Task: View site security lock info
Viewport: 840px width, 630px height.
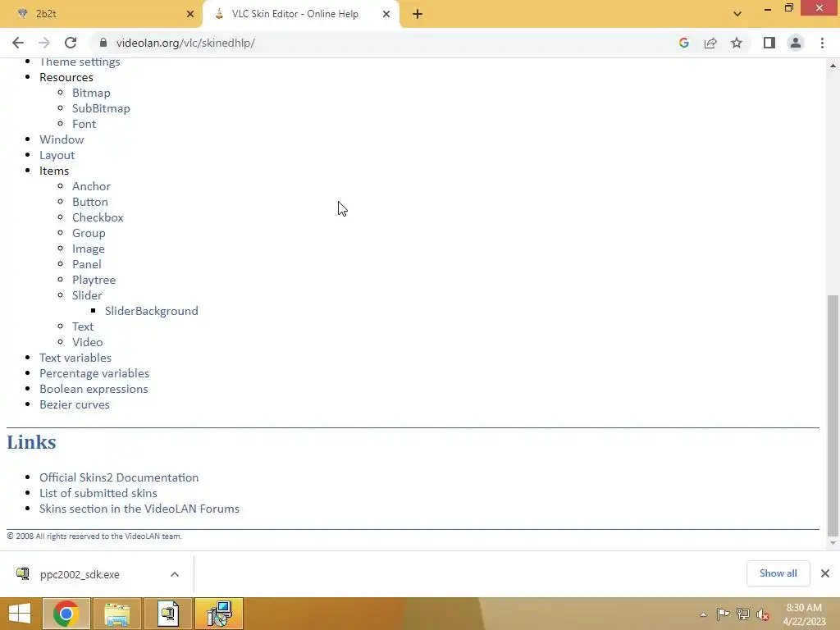Action: [103, 43]
